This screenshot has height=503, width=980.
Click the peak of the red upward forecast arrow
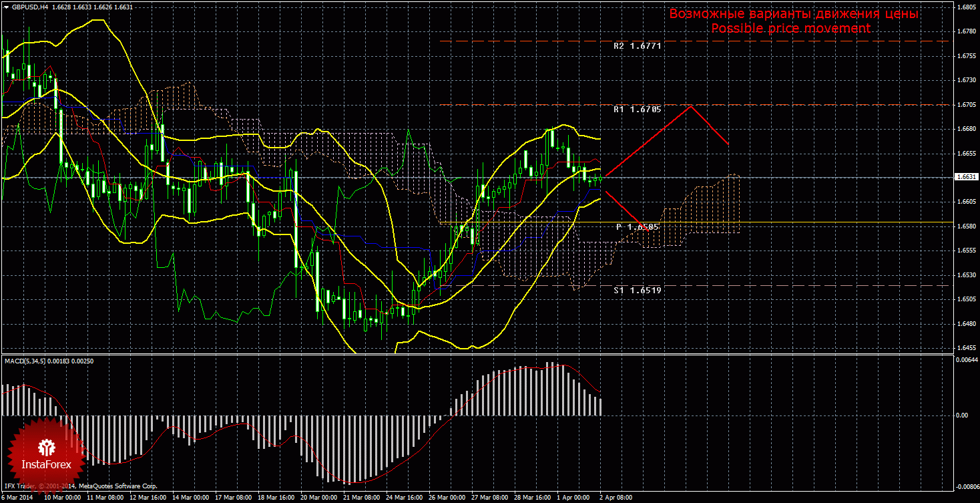point(690,106)
